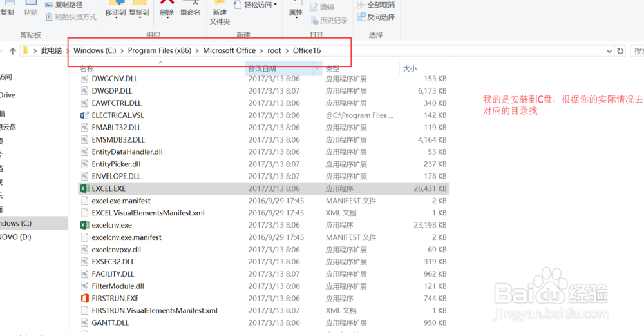
Task: Select the EMABLT32.DLL file
Action: pyautogui.click(x=116, y=128)
